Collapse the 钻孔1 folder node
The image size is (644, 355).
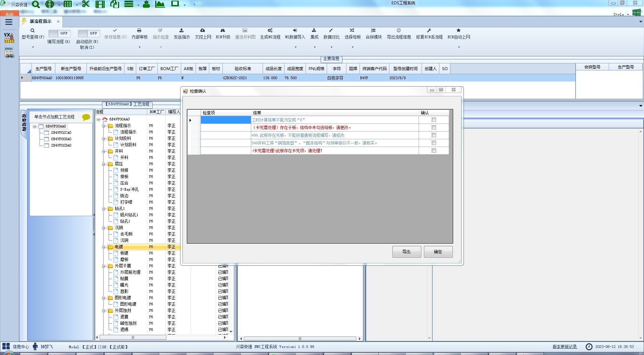(104, 209)
